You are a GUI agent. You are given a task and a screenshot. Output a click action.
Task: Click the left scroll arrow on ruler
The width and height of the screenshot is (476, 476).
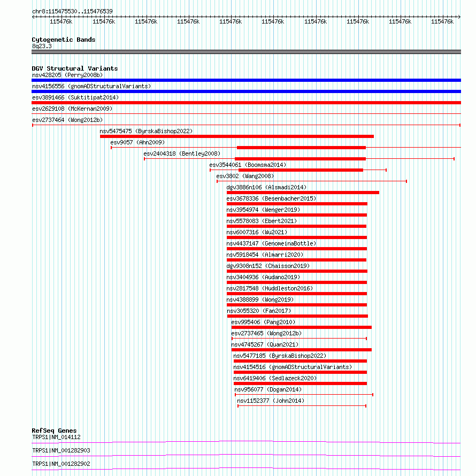coord(33,17)
